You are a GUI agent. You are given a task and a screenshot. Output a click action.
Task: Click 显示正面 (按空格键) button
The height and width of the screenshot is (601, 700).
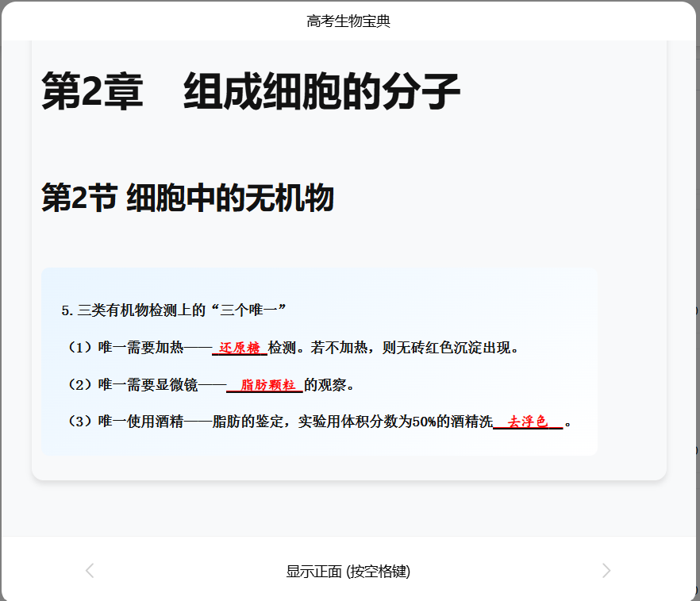pyautogui.click(x=348, y=571)
